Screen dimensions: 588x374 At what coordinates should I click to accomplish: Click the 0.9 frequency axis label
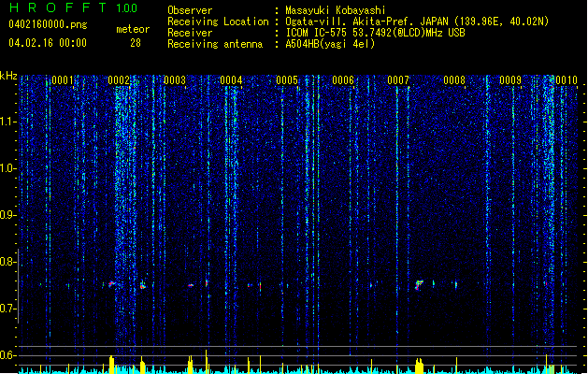[x=8, y=215]
